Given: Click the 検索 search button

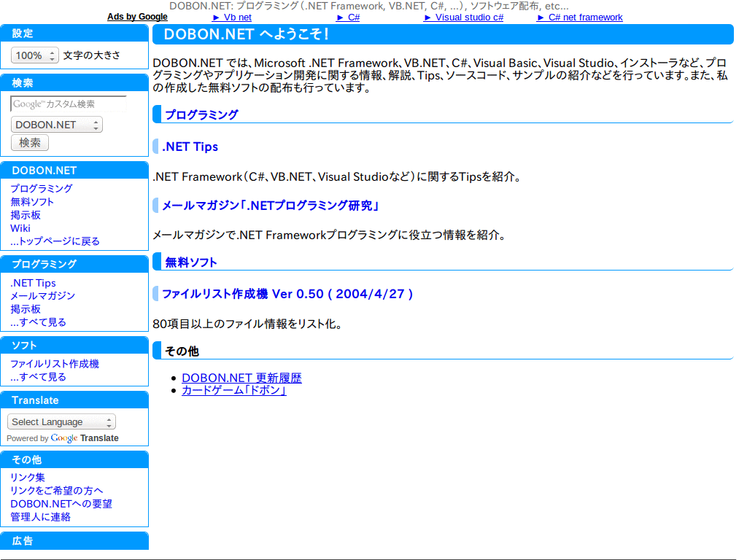Looking at the screenshot, I should tap(29, 142).
